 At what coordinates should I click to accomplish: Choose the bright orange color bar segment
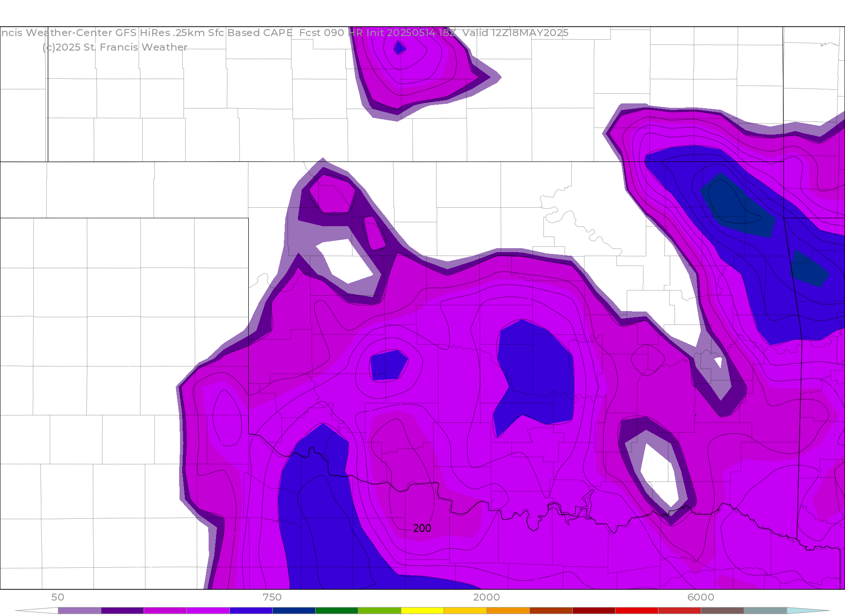[508, 610]
